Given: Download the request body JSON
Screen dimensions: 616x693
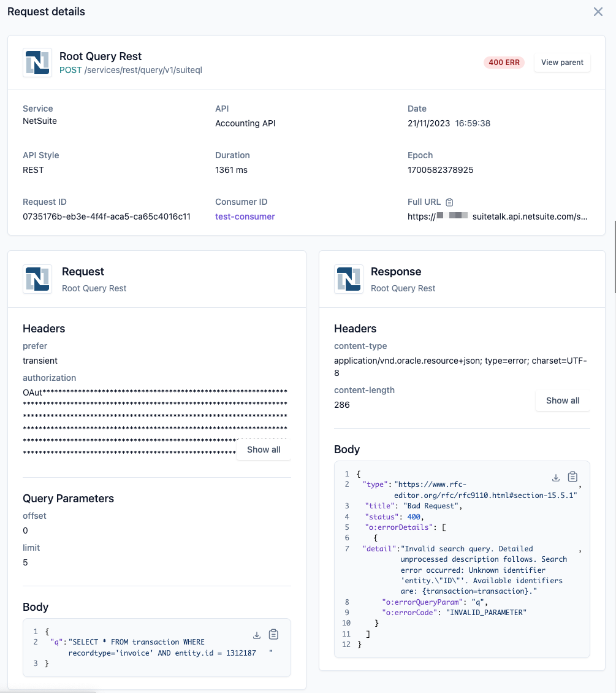Looking at the screenshot, I should tap(257, 635).
